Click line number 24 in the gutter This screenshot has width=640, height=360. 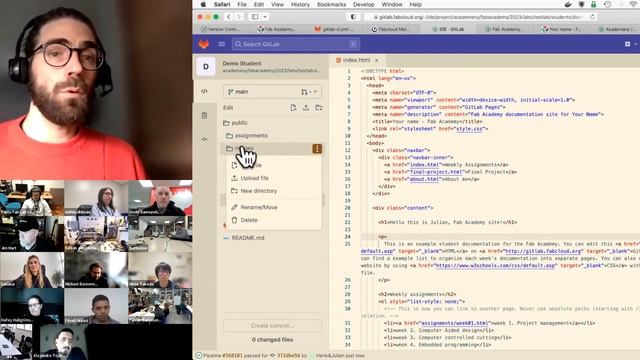coord(347,237)
